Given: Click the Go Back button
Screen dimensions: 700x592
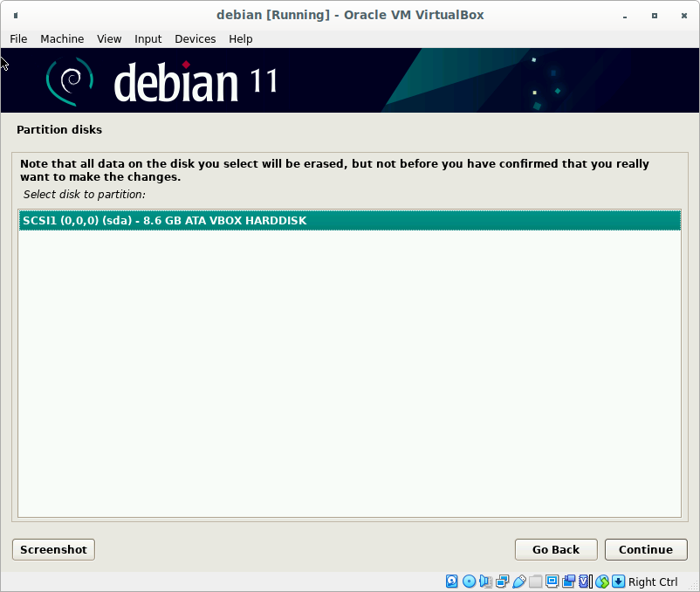Looking at the screenshot, I should 555,549.
